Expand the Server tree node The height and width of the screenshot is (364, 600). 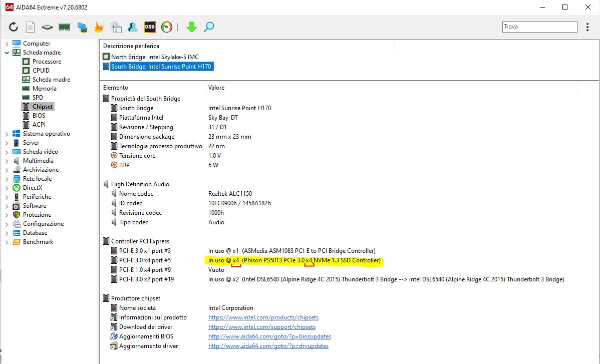tap(7, 143)
